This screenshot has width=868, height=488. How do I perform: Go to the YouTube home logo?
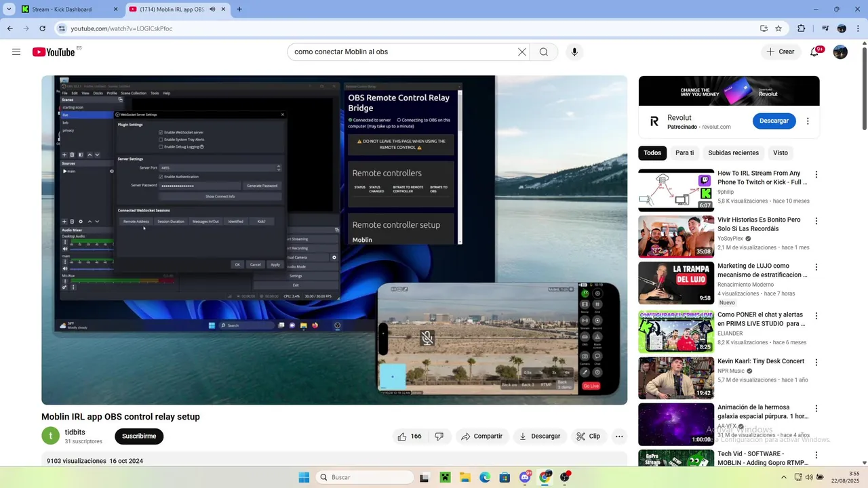(54, 52)
